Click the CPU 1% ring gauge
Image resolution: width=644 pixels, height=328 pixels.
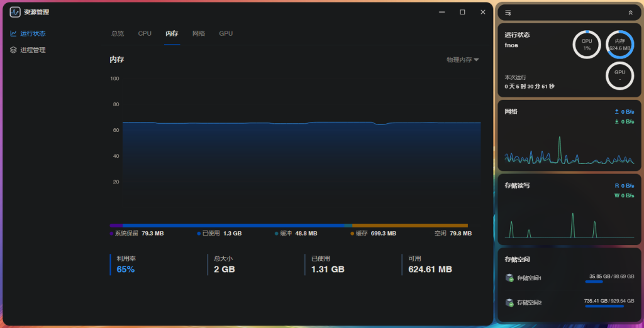(586, 45)
